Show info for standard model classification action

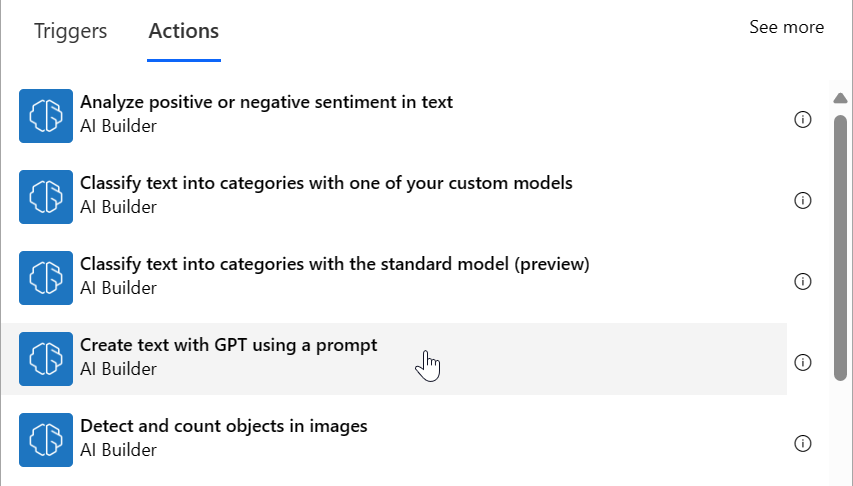[x=802, y=282]
